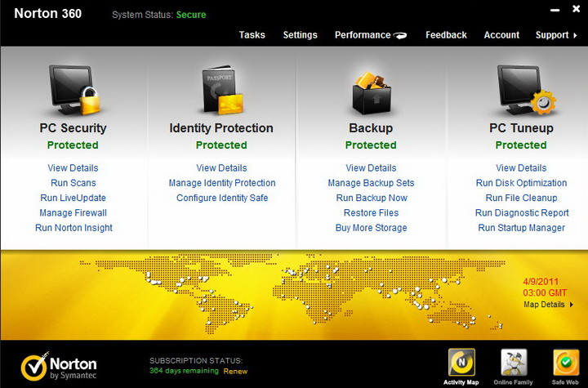
Task: Click Buy More Storage link
Action: pos(371,228)
